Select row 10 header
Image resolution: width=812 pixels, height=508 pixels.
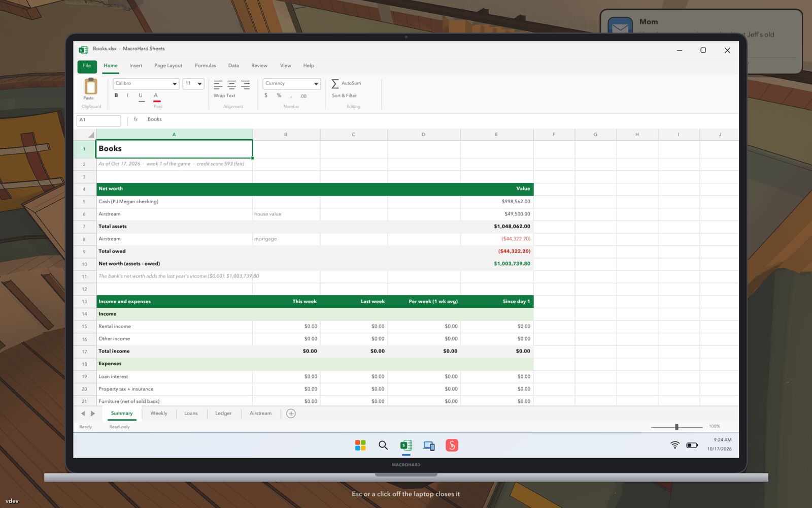pos(84,264)
